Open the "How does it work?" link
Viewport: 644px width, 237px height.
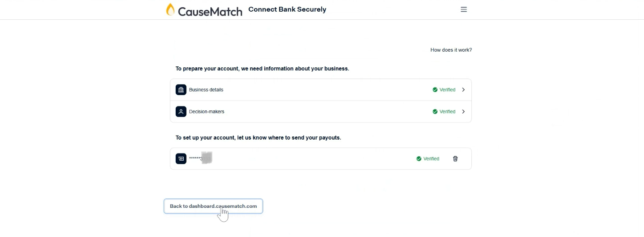pyautogui.click(x=451, y=50)
